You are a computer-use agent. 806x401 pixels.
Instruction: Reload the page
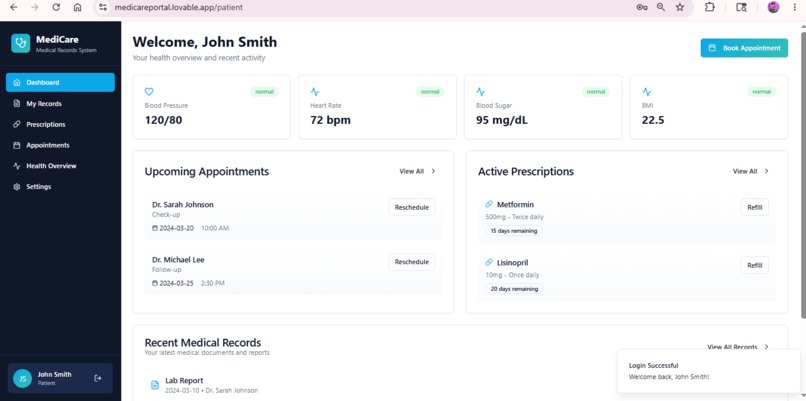(56, 7)
